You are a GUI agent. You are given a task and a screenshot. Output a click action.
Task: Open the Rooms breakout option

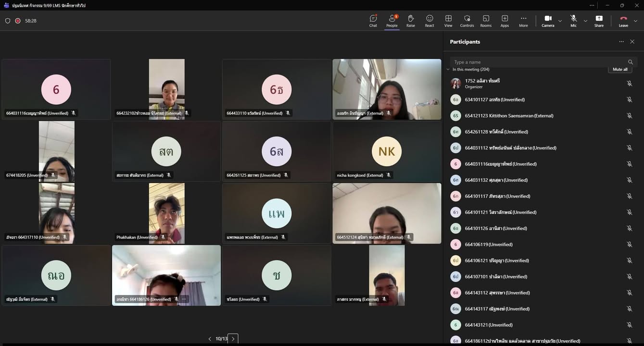pyautogui.click(x=486, y=21)
